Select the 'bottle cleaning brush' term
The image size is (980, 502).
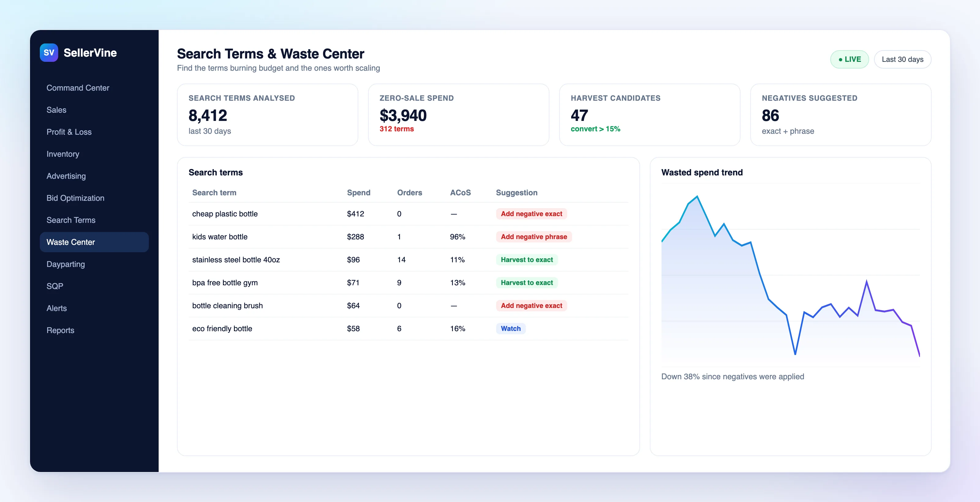(227, 306)
